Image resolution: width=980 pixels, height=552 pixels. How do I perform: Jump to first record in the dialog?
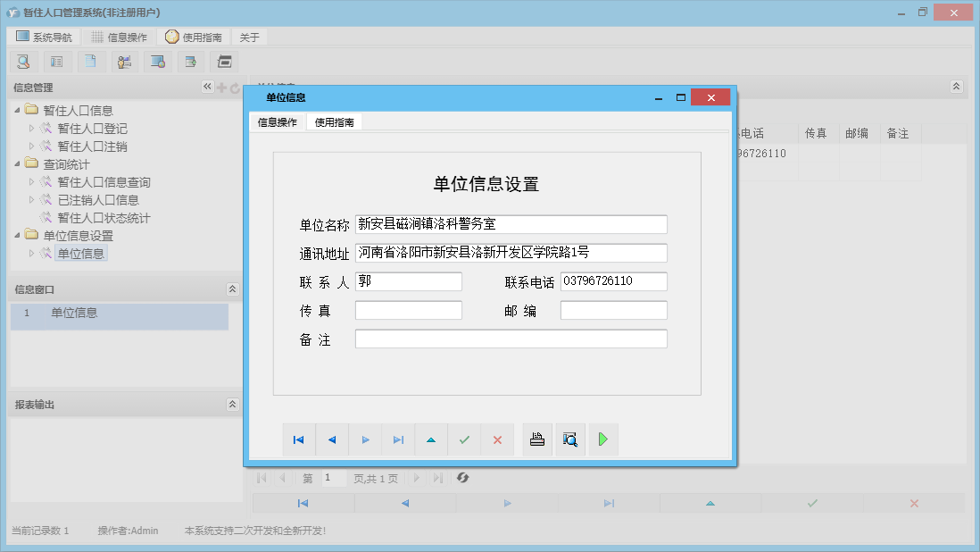299,439
